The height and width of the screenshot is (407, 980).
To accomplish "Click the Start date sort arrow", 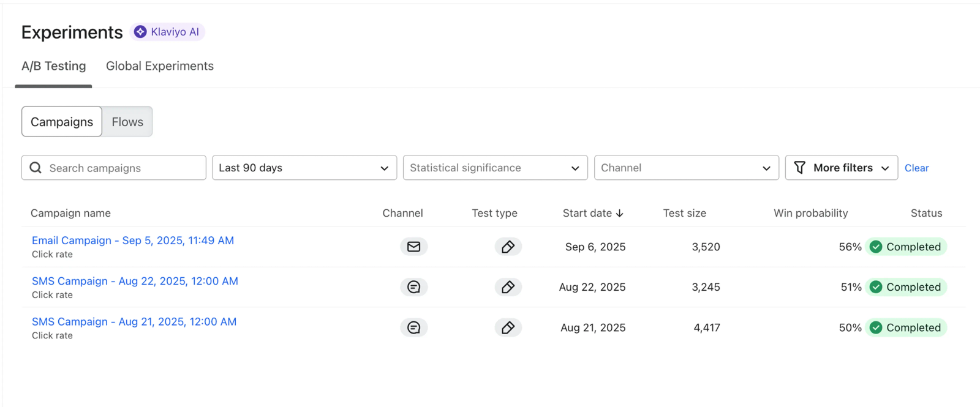I will pyautogui.click(x=620, y=213).
